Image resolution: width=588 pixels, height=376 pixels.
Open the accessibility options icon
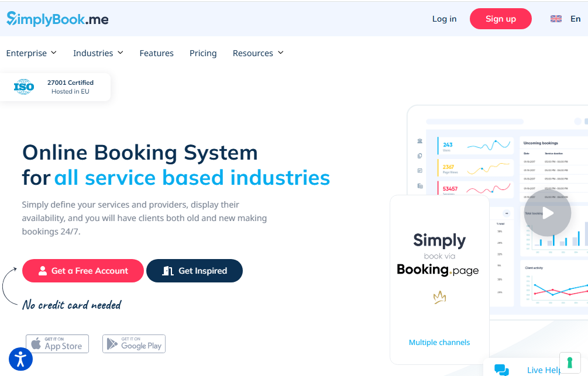[20, 359]
